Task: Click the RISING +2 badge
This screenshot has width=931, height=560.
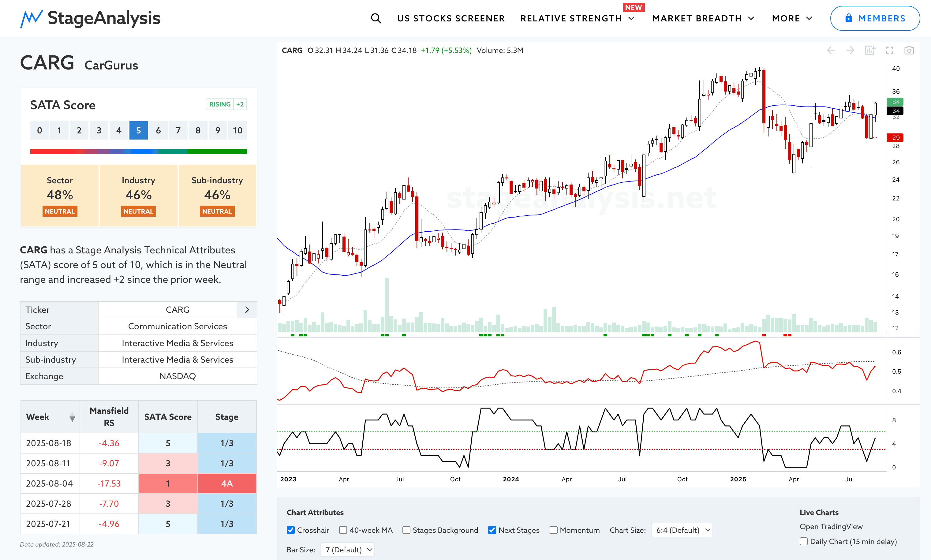Action: pyautogui.click(x=227, y=104)
